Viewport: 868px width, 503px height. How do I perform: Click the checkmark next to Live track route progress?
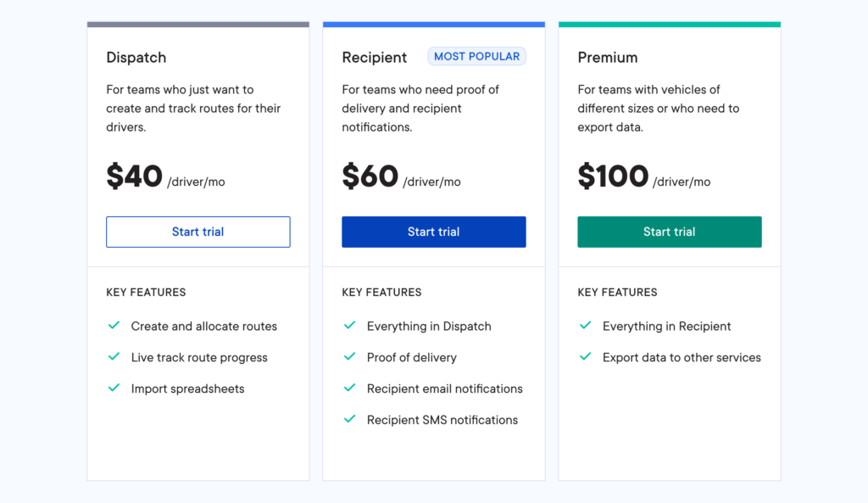[x=114, y=357]
